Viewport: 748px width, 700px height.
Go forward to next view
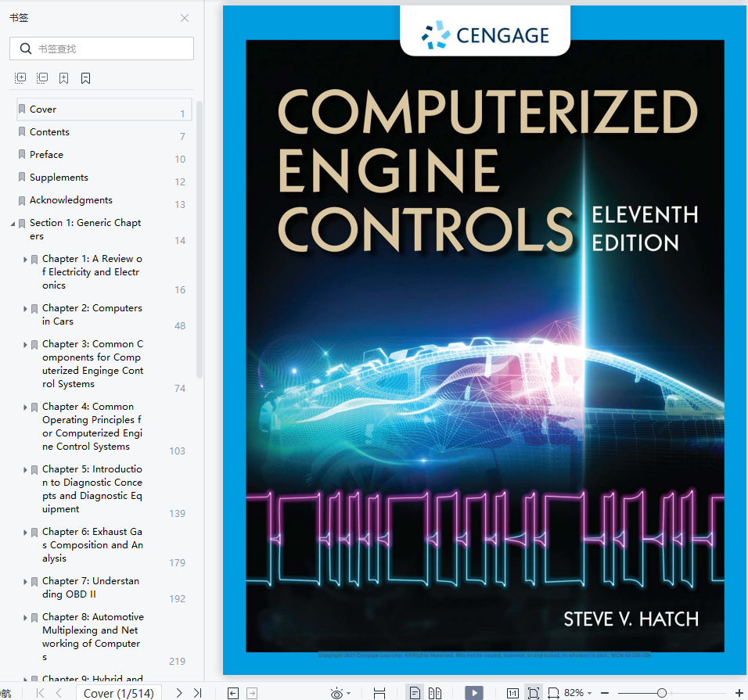pos(252,693)
